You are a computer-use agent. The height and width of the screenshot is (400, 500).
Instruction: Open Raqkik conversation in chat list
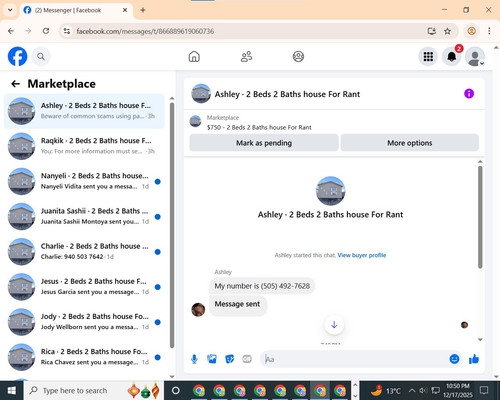pos(84,146)
